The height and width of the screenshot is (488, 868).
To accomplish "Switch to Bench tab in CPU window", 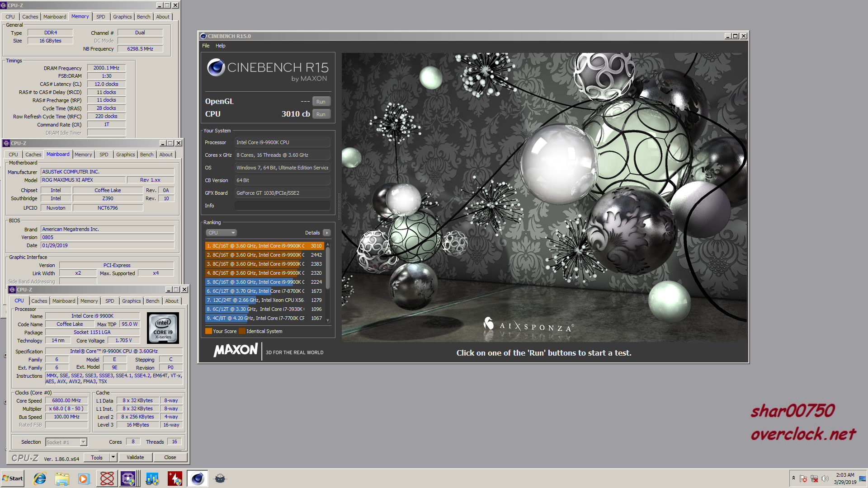I will click(x=152, y=301).
